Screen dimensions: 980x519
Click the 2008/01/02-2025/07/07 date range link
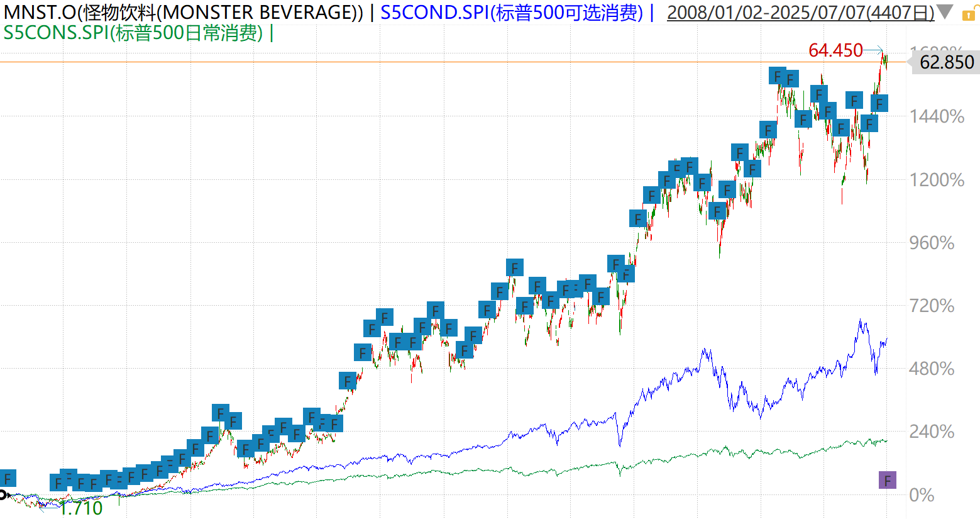[x=800, y=12]
